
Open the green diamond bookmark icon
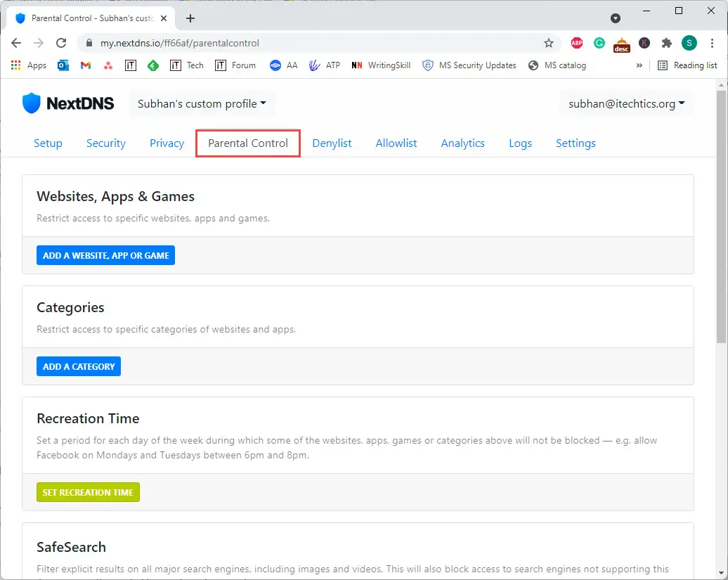click(153, 65)
